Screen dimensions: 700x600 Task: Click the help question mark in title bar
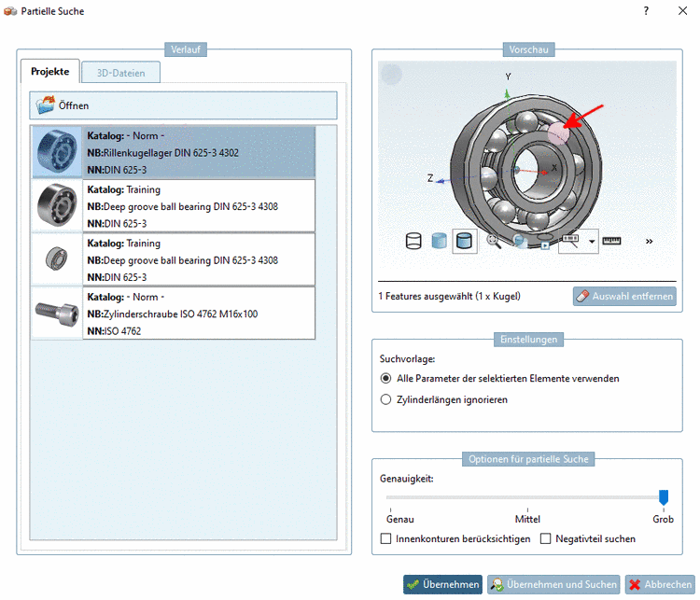coord(646,10)
